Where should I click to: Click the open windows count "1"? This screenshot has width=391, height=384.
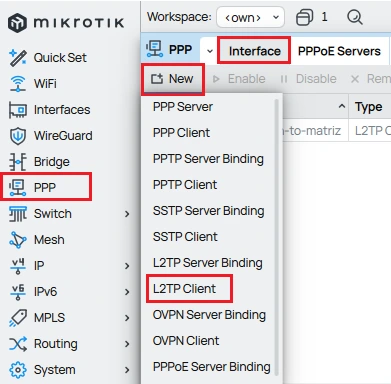pyautogui.click(x=324, y=17)
